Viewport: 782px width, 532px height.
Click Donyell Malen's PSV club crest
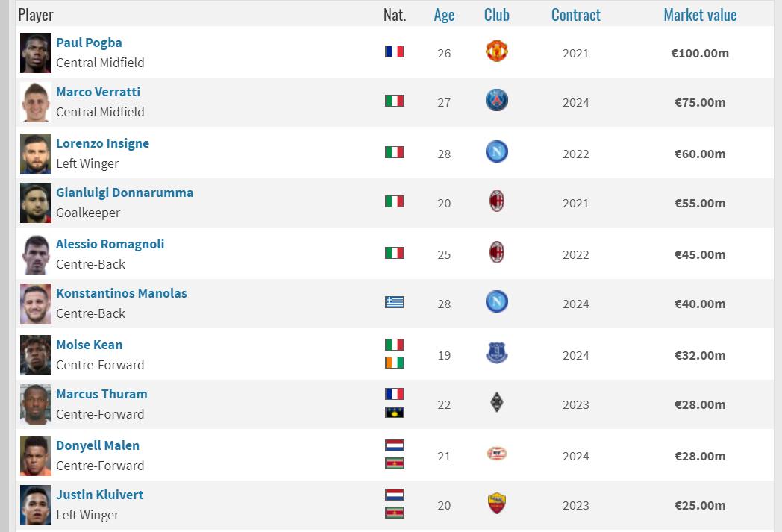click(496, 454)
